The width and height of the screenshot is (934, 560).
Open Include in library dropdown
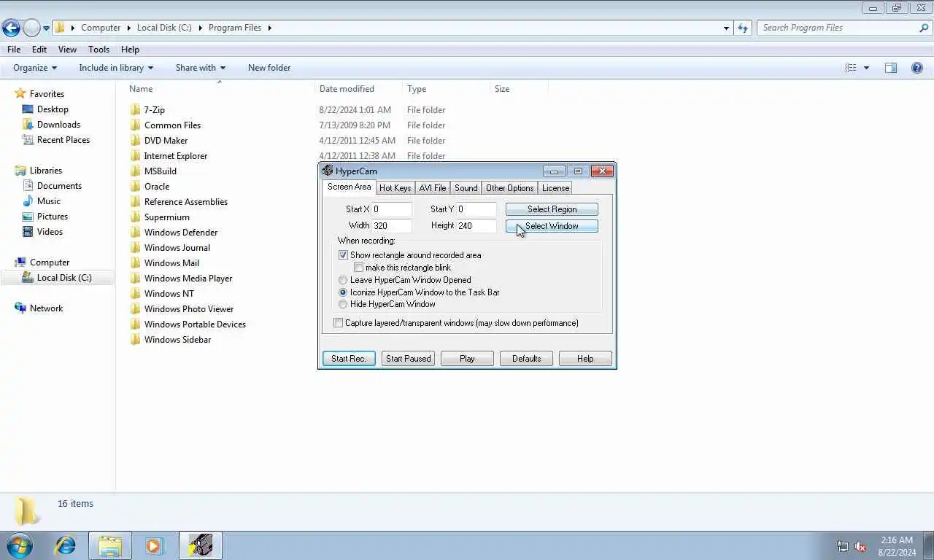click(x=116, y=68)
